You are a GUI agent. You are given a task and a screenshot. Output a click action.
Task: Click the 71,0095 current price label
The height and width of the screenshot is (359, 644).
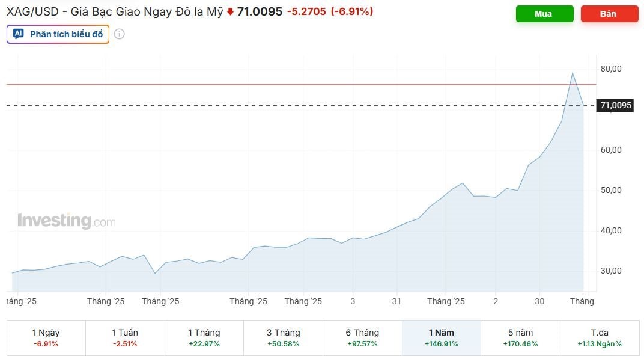pyautogui.click(x=616, y=106)
